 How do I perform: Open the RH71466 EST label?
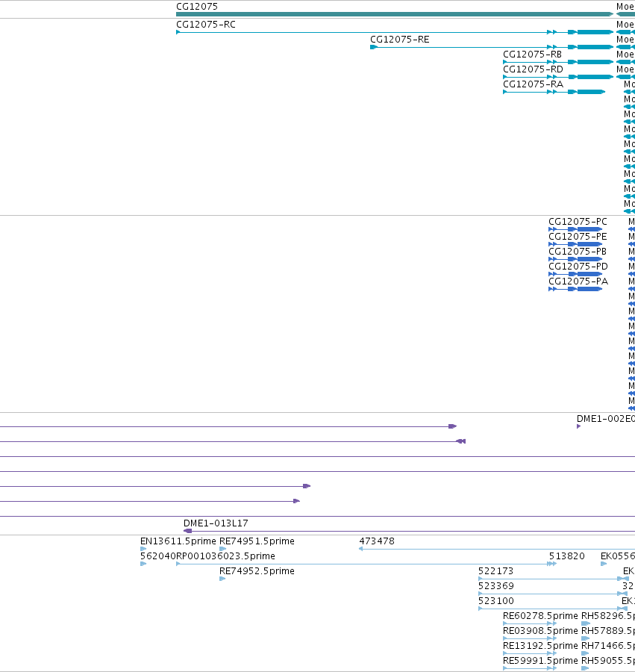point(608,647)
